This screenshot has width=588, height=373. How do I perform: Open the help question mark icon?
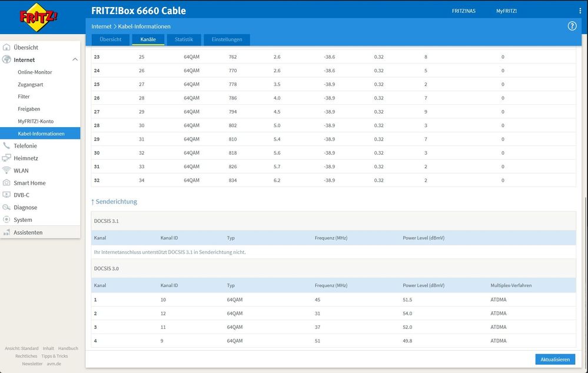tap(572, 26)
